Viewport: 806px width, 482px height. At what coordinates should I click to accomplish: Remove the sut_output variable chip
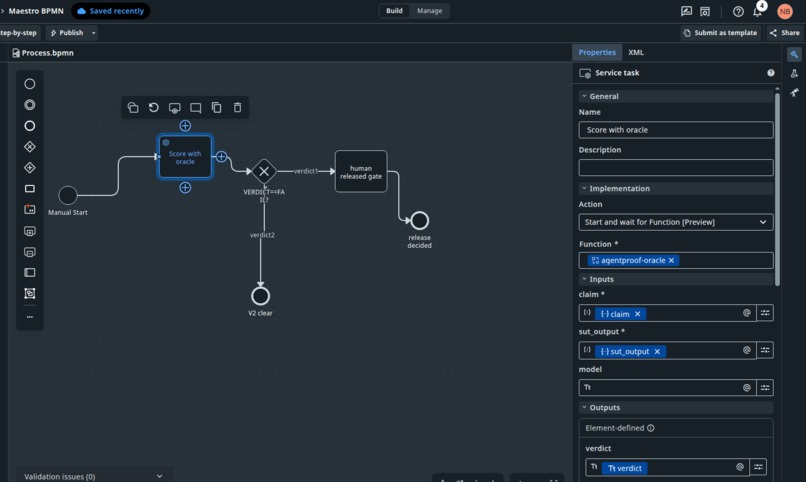pyautogui.click(x=657, y=351)
